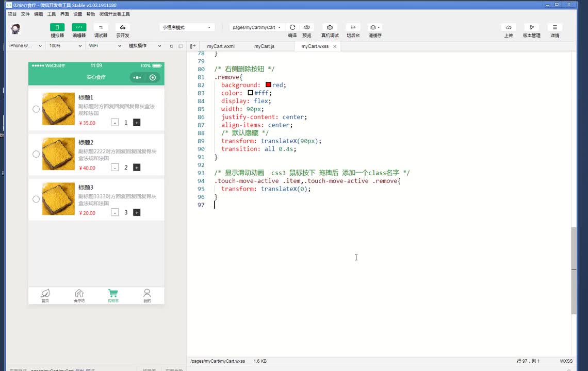The height and width of the screenshot is (371, 588).
Task: Select radio button for 标题1 item
Action: point(36,109)
